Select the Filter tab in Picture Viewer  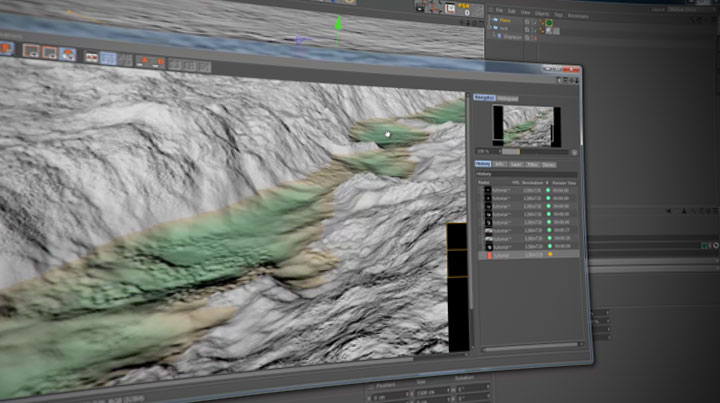(532, 164)
